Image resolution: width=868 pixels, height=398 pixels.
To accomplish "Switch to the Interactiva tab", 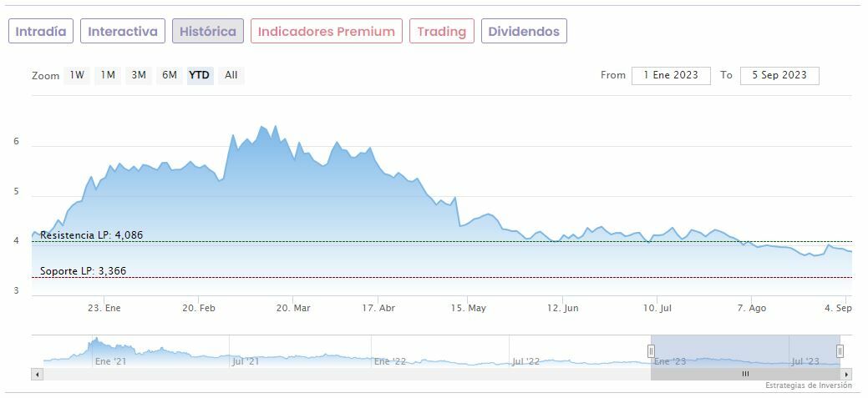I will [123, 32].
